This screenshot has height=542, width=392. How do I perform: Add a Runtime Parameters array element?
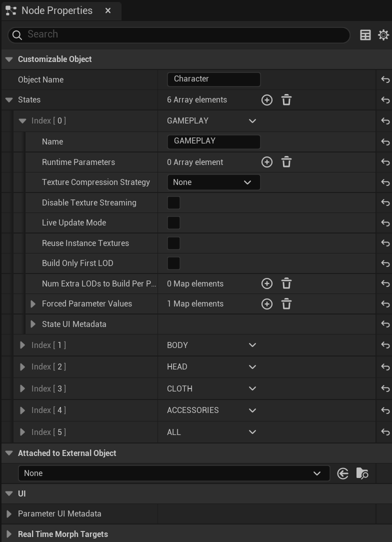[267, 162]
